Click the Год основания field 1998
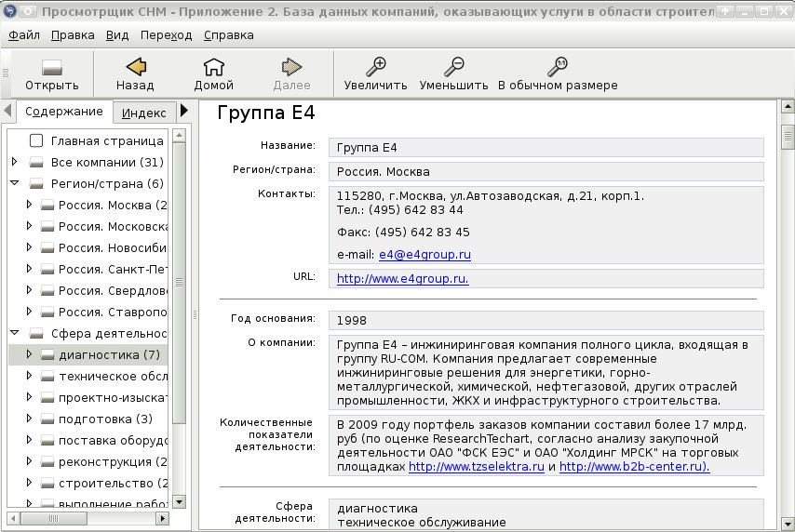This screenshot has width=795, height=532. [546, 320]
